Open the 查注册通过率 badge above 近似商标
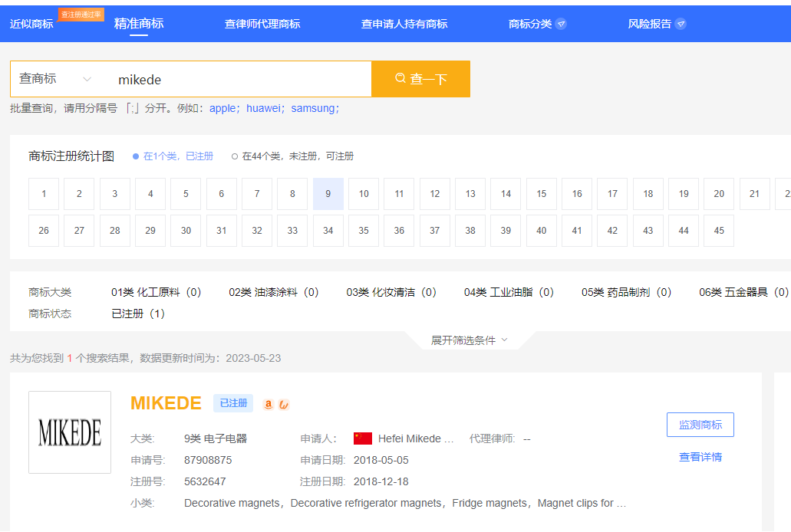This screenshot has width=791, height=532. click(81, 13)
